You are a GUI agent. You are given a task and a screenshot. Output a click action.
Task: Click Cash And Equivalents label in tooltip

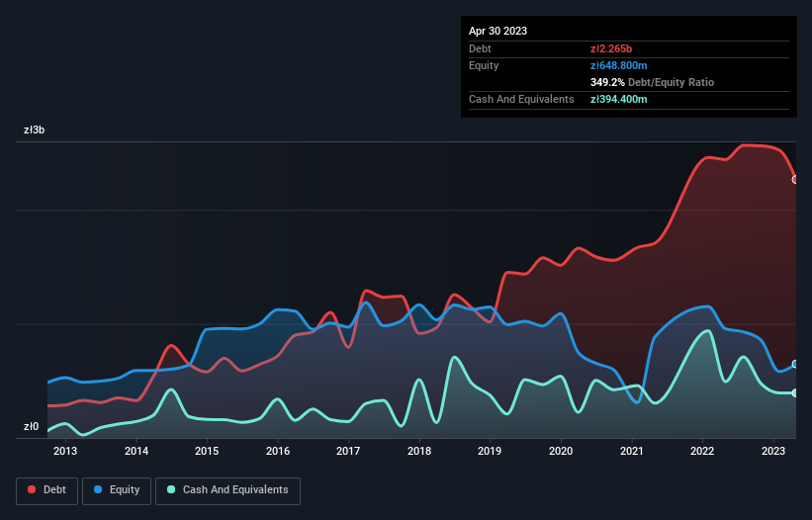(x=521, y=99)
